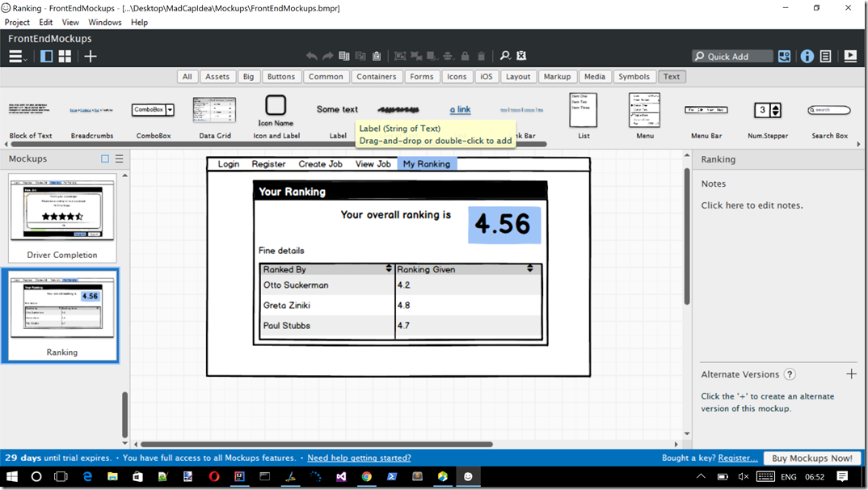This screenshot has height=490, width=868.
Task: Click the My Ranking tab in mockup
Action: click(427, 164)
